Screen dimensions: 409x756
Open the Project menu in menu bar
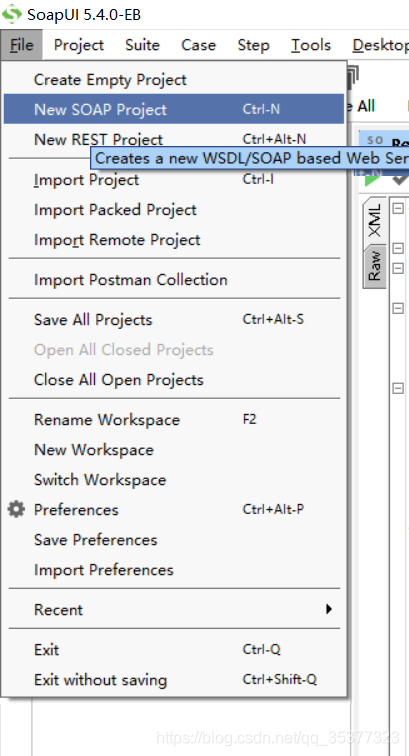(79, 45)
